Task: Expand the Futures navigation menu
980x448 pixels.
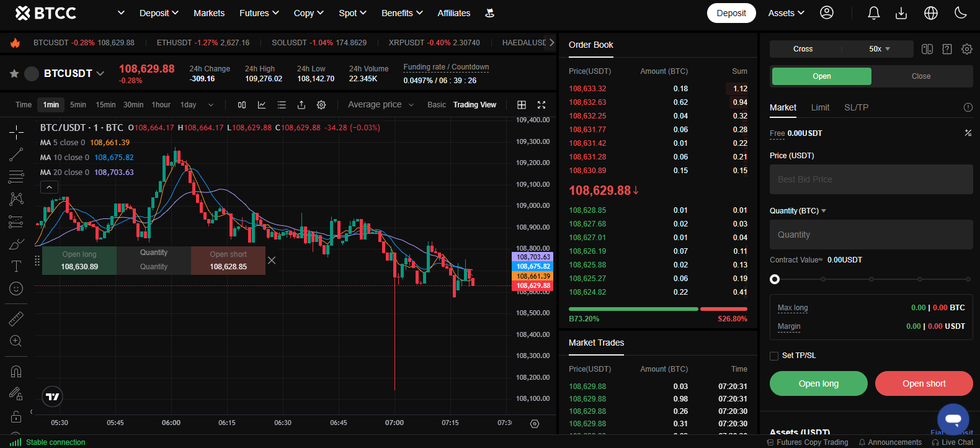Action: pos(259,13)
